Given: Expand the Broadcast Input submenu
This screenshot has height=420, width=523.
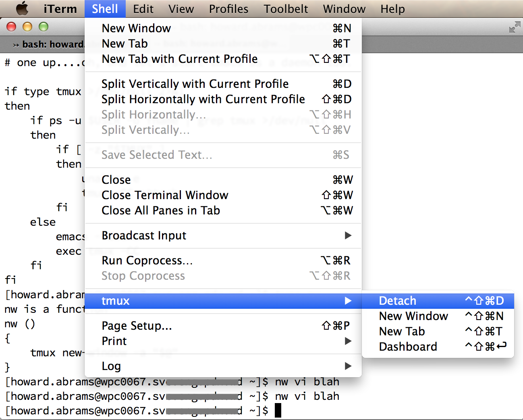Looking at the screenshot, I should 223,235.
